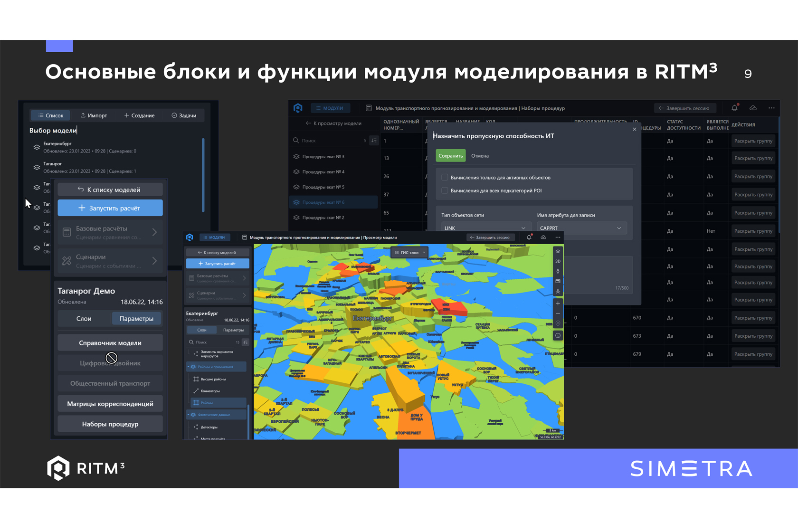Switch to Параметры in the Таганрог Демо panel

click(136, 319)
